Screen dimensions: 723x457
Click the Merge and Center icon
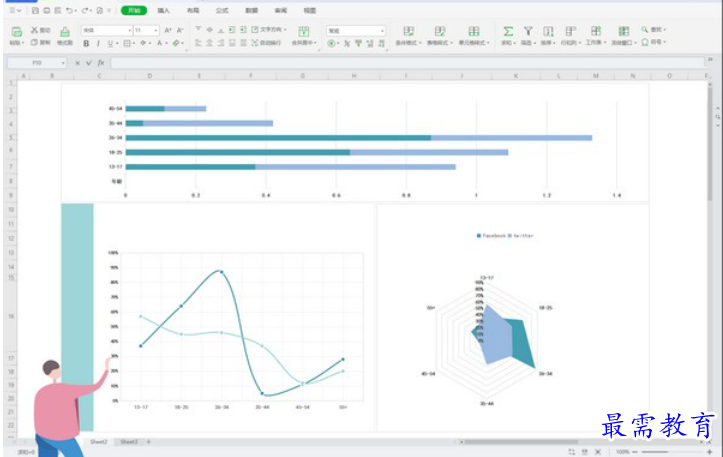click(x=303, y=31)
